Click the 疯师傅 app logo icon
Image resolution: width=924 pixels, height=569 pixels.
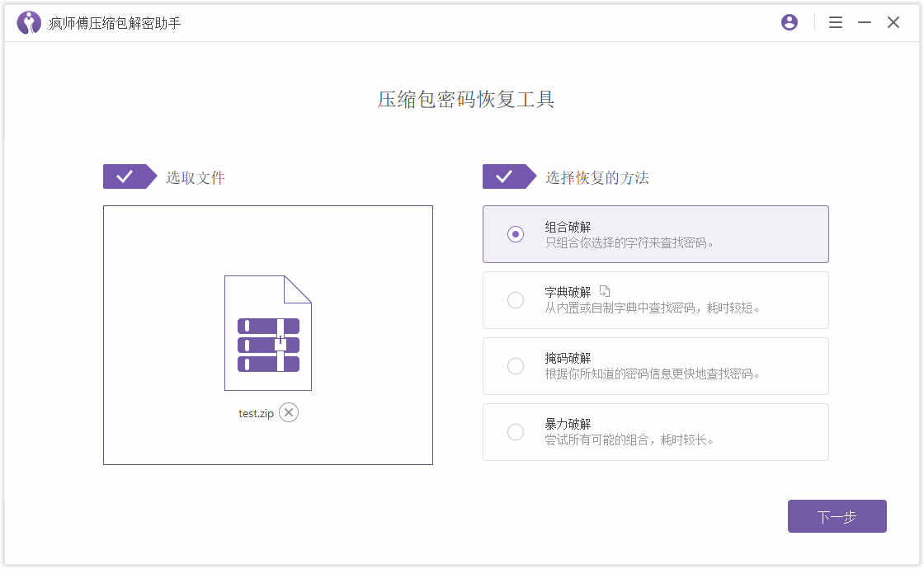tap(28, 22)
